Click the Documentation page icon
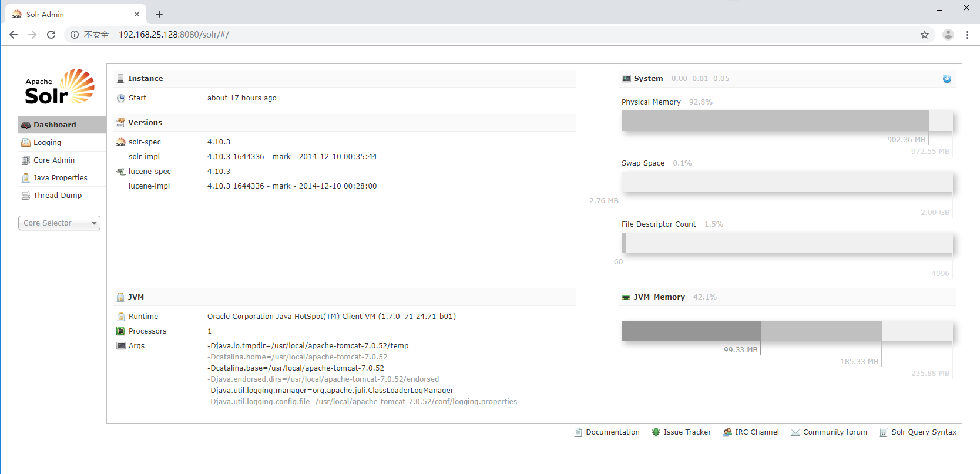The image size is (980, 474). coord(578,432)
